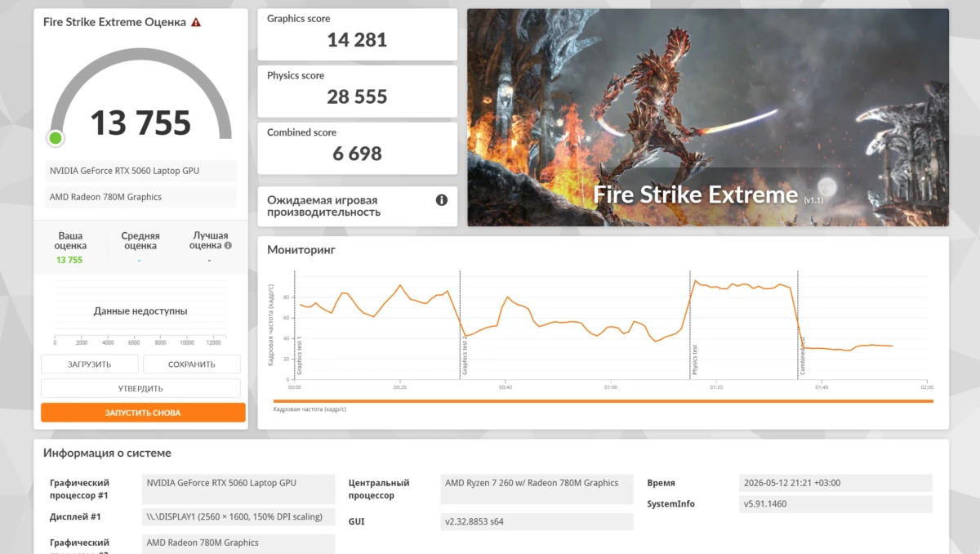Expand Ожидаемая игровая производительность panel
Viewport: 980px width, 554px height.
point(358,206)
